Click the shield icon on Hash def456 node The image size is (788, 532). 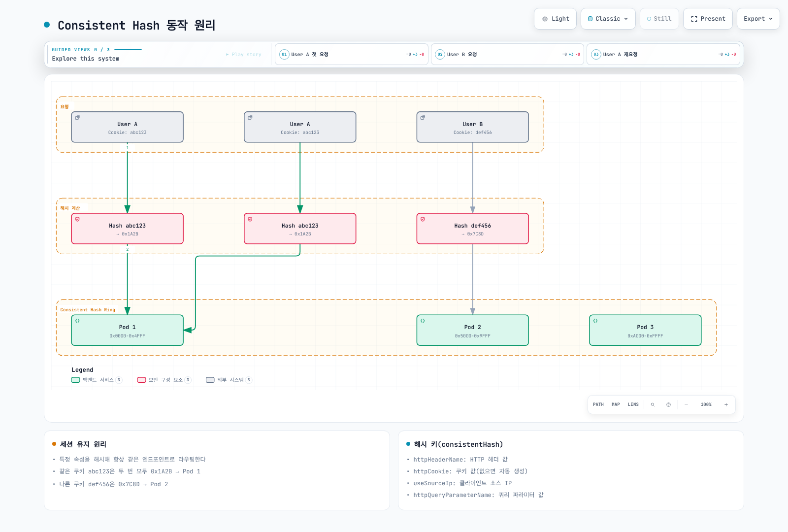click(423, 219)
